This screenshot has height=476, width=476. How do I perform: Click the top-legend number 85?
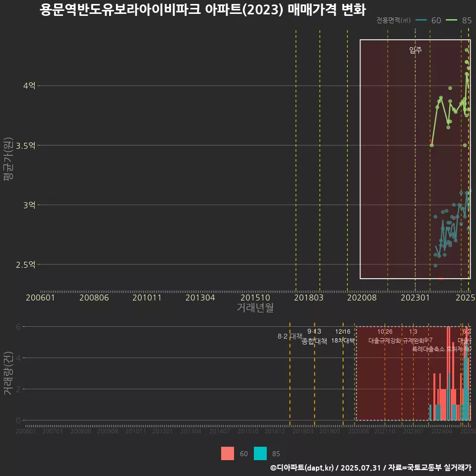tap(467, 20)
